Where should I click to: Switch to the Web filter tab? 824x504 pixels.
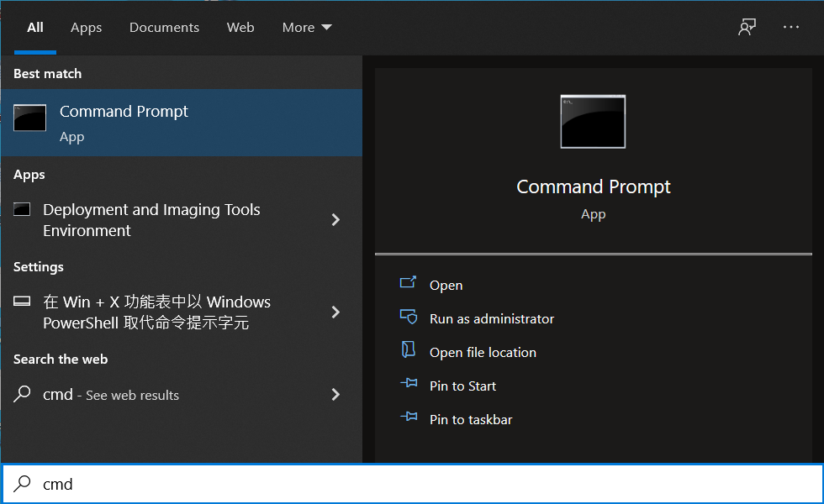(x=240, y=27)
